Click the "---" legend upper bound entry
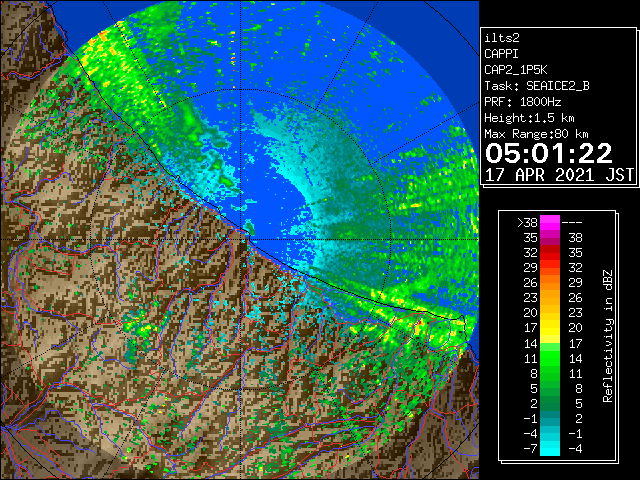Image resolution: width=640 pixels, height=480 pixels. (x=572, y=223)
